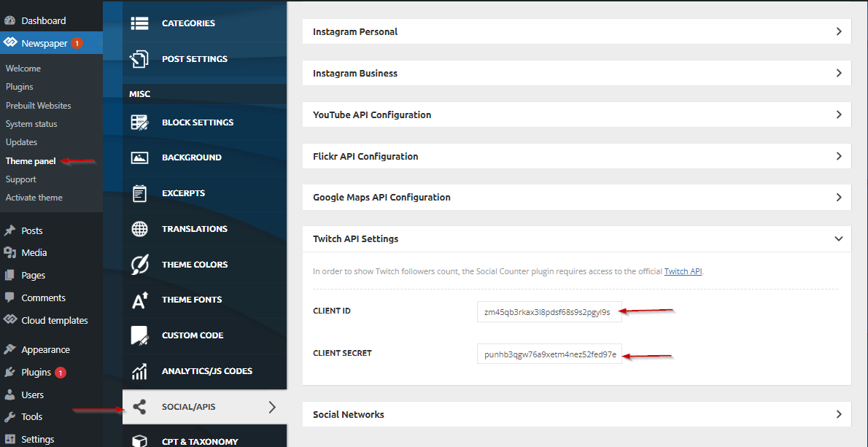
Task: Click the Background image icon
Action: tap(139, 158)
